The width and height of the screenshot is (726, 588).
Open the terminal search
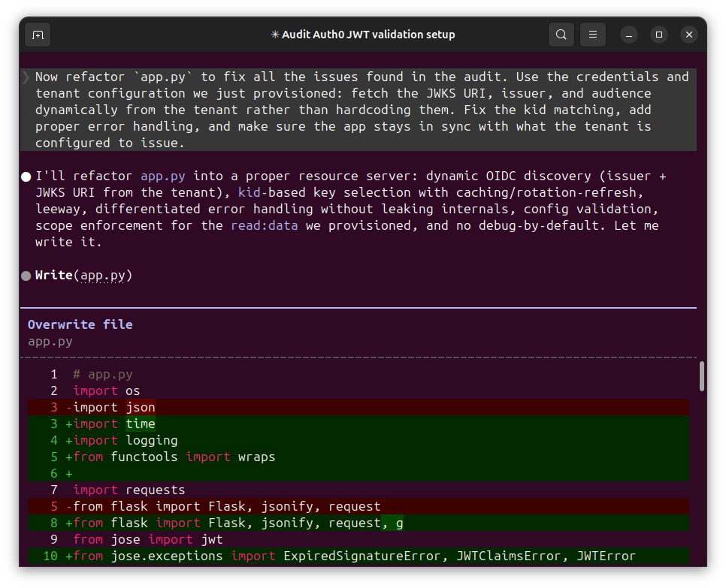coord(561,35)
